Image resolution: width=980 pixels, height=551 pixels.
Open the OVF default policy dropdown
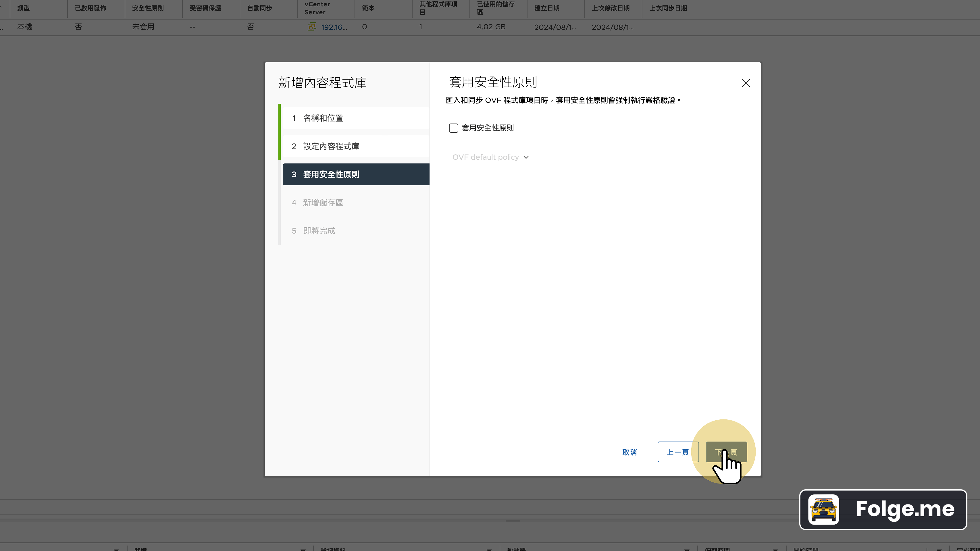[x=486, y=157]
